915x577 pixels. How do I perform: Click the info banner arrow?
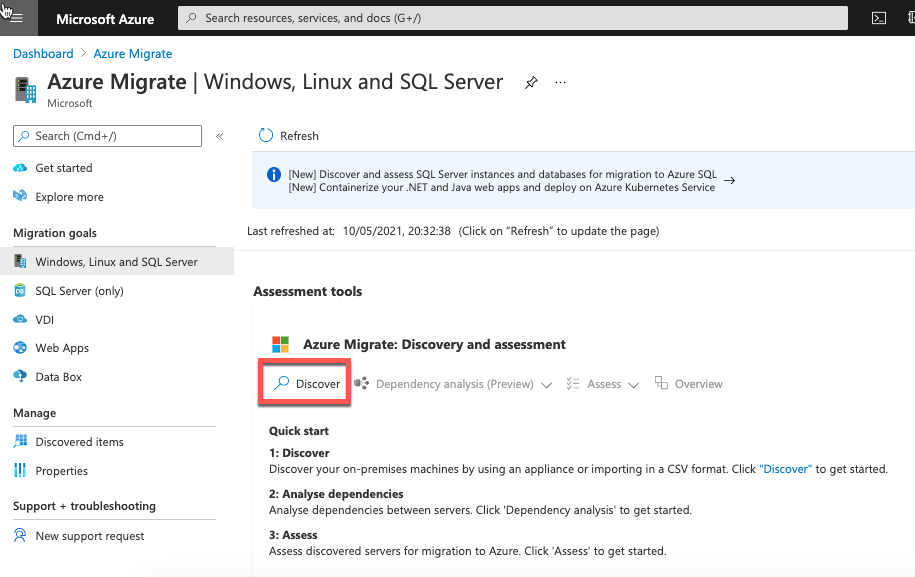point(729,181)
